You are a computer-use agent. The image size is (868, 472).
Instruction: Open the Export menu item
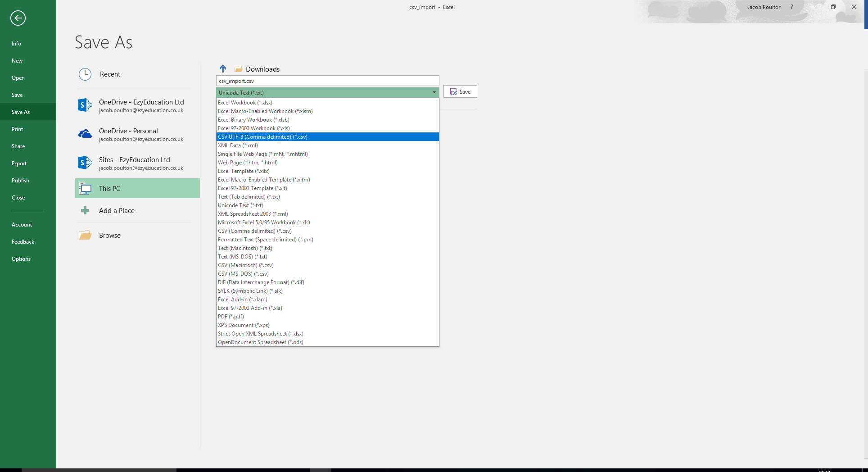pyautogui.click(x=19, y=163)
